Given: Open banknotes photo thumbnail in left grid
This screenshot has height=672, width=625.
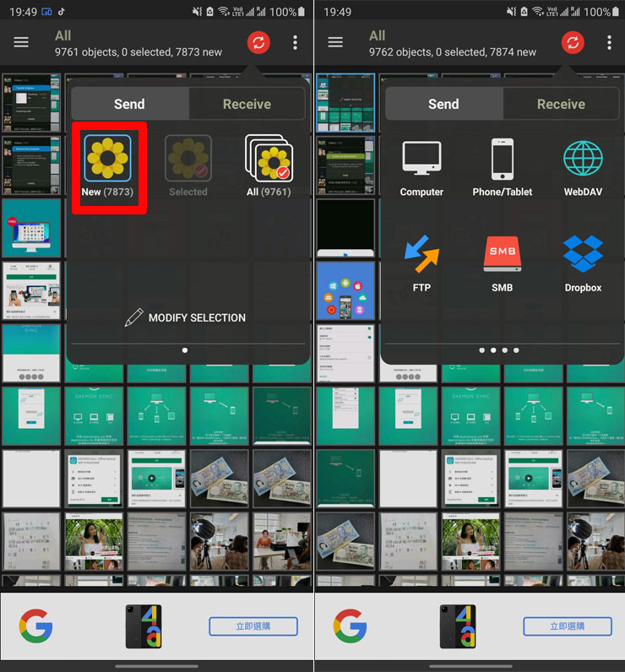Looking at the screenshot, I should tap(220, 477).
